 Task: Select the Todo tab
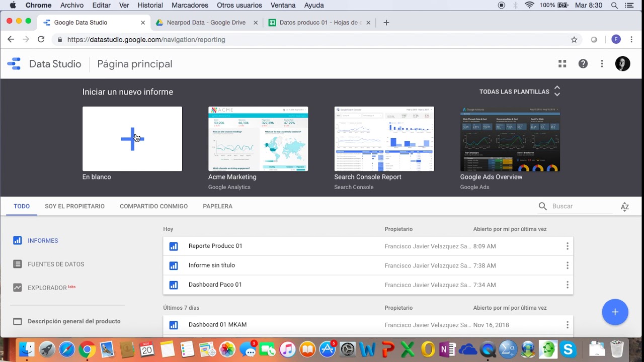(22, 206)
